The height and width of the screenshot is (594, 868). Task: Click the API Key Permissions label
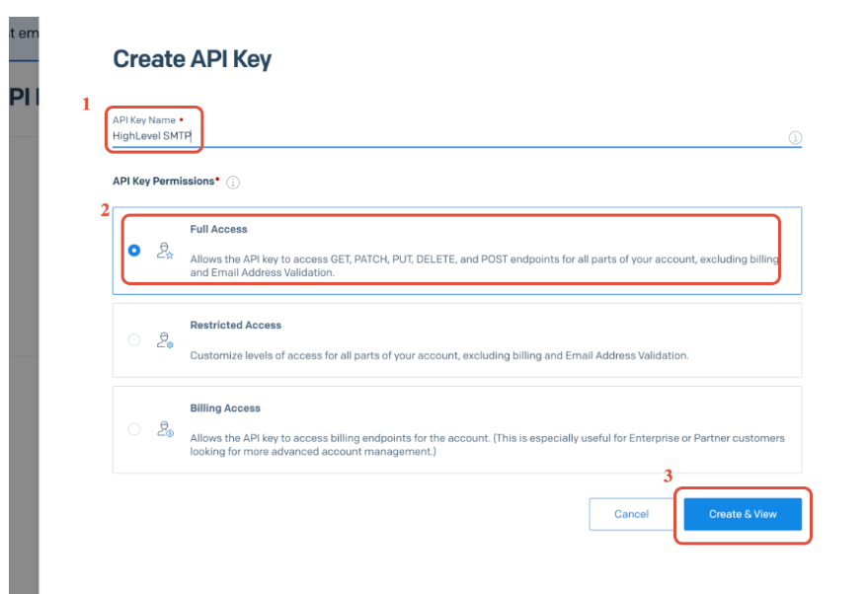pos(165,182)
